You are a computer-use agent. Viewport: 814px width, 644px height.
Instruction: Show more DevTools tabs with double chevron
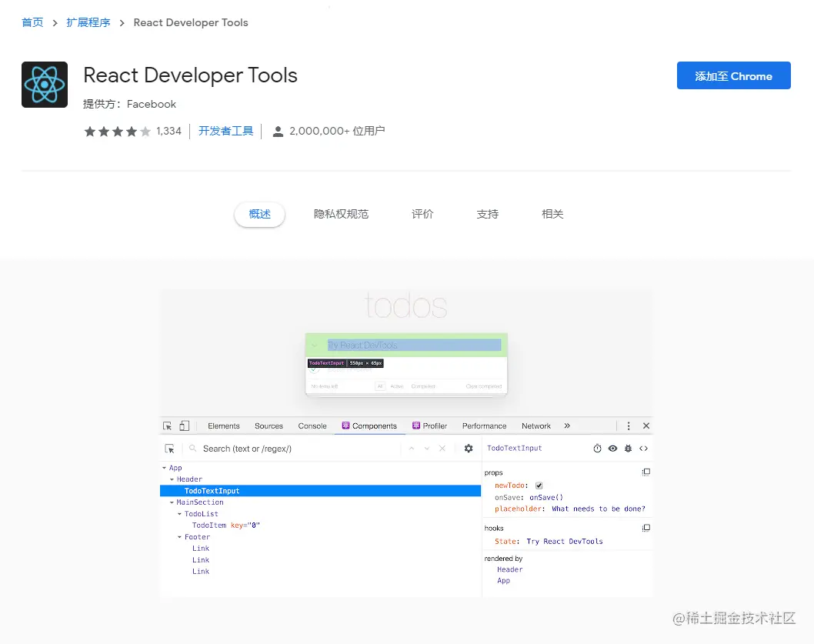click(x=567, y=426)
